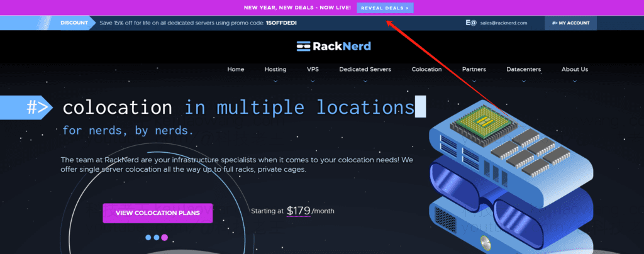This screenshot has height=254, width=644.
Task: Open the Colocation menu
Action: 427,69
